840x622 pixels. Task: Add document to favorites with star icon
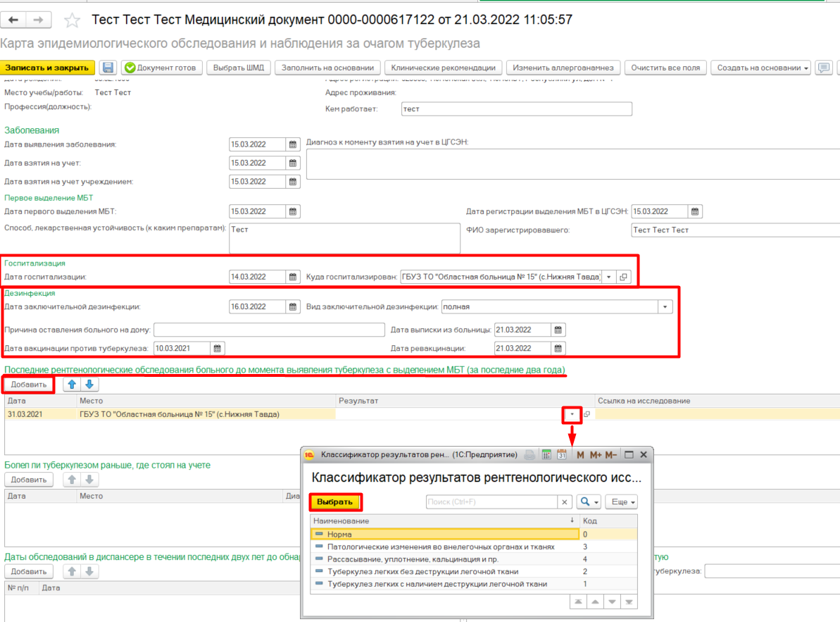[71, 20]
